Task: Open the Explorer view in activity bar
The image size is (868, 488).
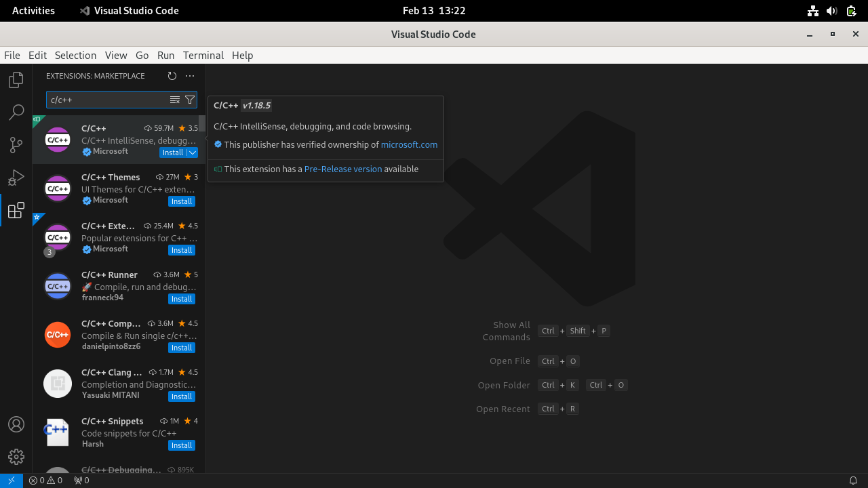Action: [x=16, y=80]
